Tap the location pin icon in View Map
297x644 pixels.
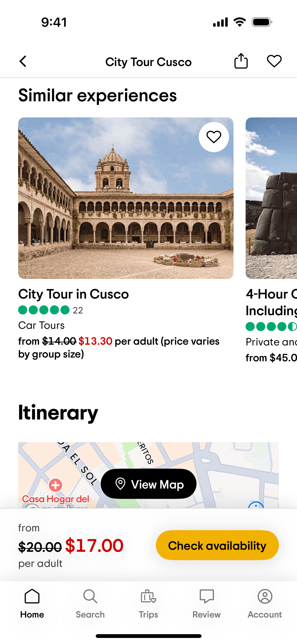[120, 484]
